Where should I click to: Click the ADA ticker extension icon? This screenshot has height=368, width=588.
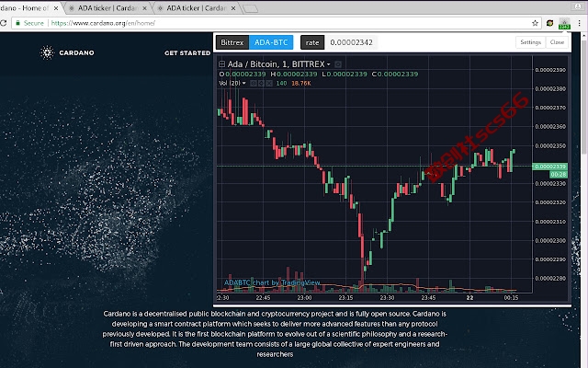click(x=564, y=23)
